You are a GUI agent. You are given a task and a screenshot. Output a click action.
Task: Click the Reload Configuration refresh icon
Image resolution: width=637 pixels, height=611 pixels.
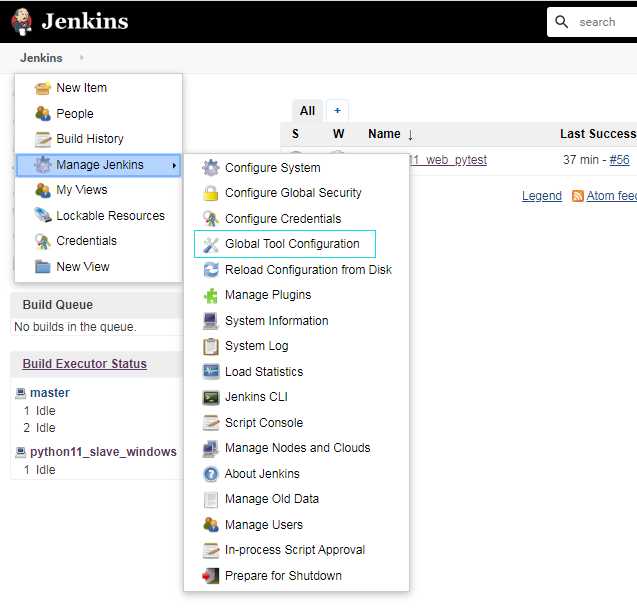click(211, 270)
